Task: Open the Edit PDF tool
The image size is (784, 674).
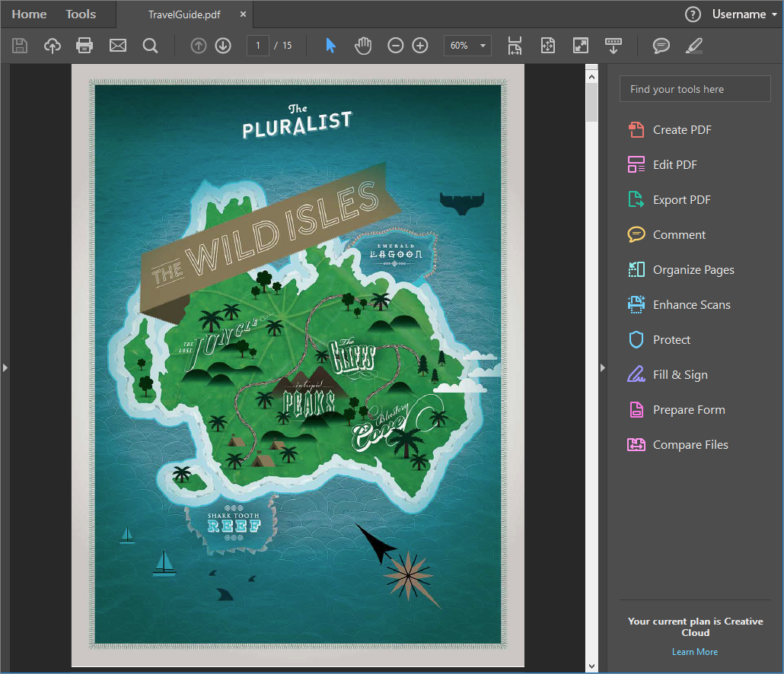Action: tap(674, 165)
